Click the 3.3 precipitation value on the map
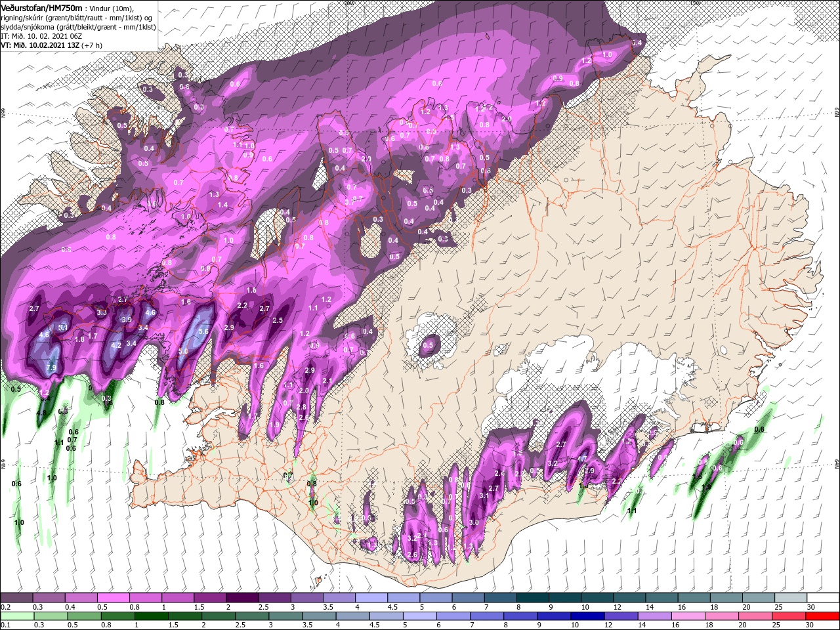The image size is (840, 630). coord(102,313)
